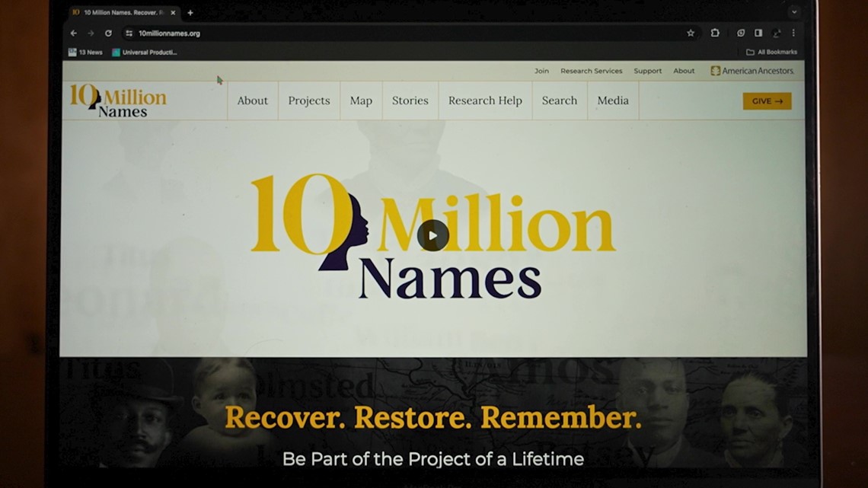Screen dimensions: 868x488
Task: Open the Media navigation item
Action: point(613,100)
